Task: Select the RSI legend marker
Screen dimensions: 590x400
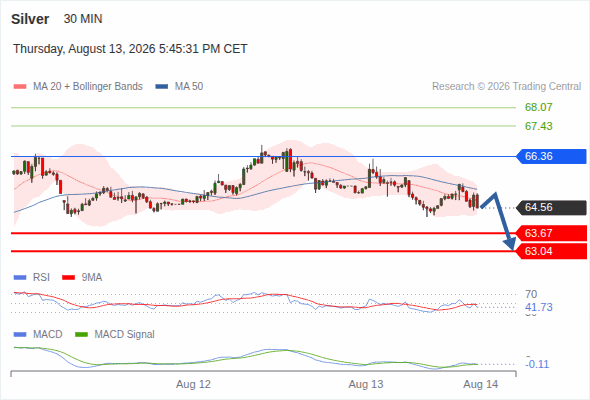Action: (x=20, y=278)
